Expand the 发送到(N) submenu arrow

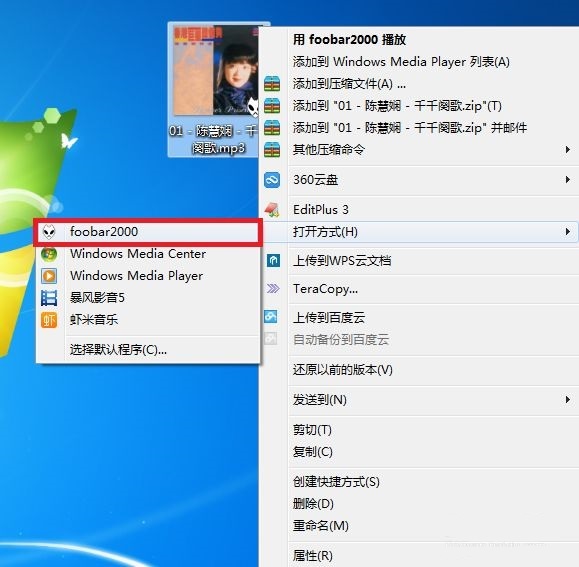[x=568, y=400]
